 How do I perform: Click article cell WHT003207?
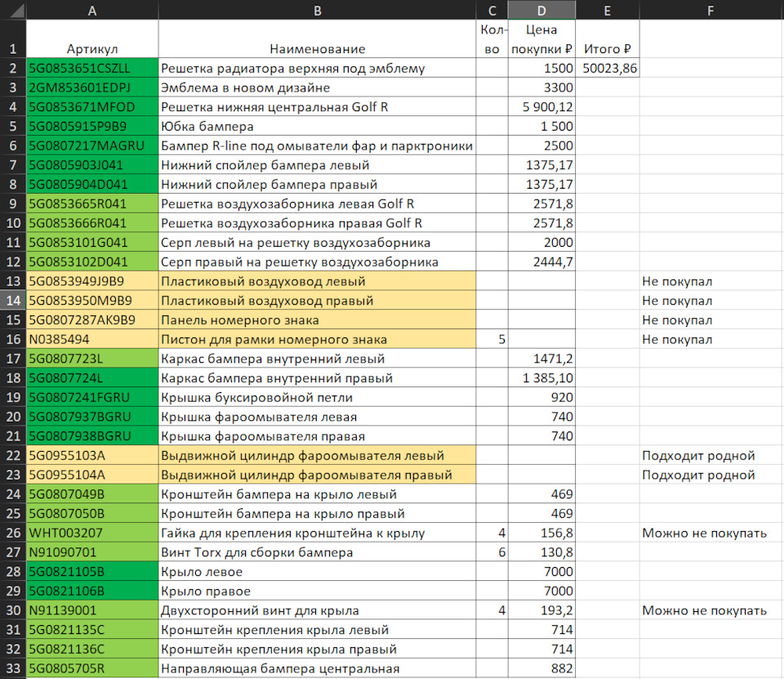[92, 534]
